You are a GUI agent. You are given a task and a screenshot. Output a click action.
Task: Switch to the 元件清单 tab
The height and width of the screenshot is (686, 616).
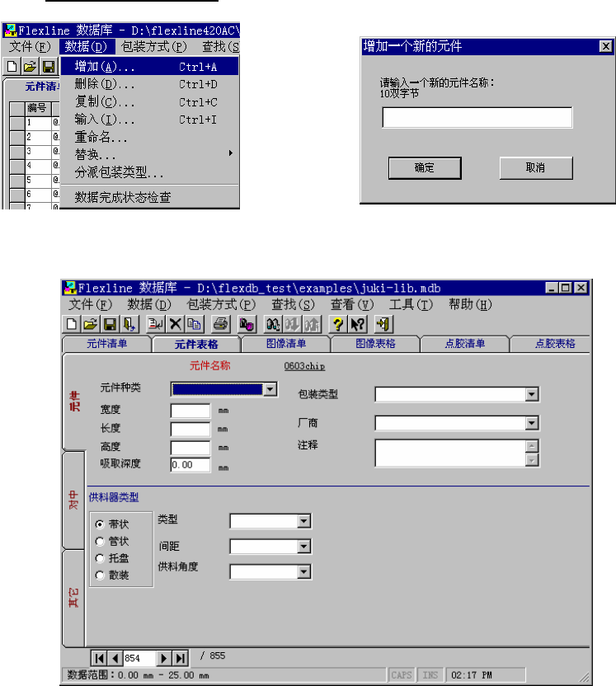pyautogui.click(x=106, y=344)
